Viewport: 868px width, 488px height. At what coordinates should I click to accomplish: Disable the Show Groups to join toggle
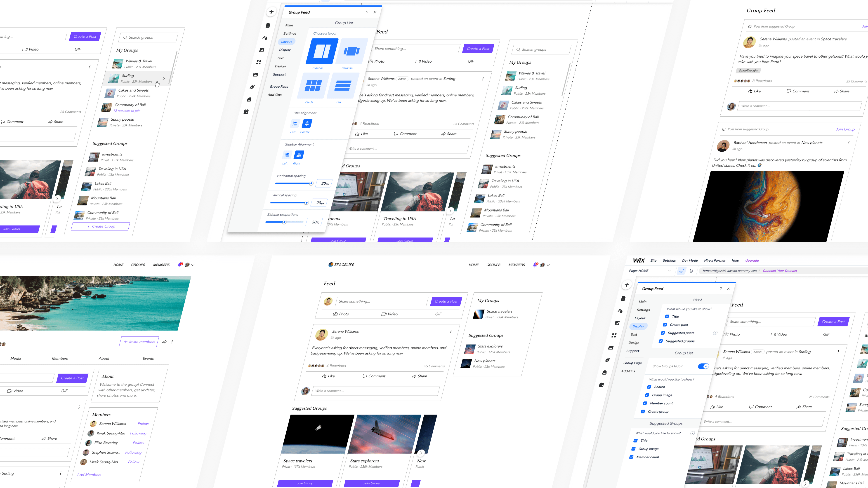coord(704,366)
